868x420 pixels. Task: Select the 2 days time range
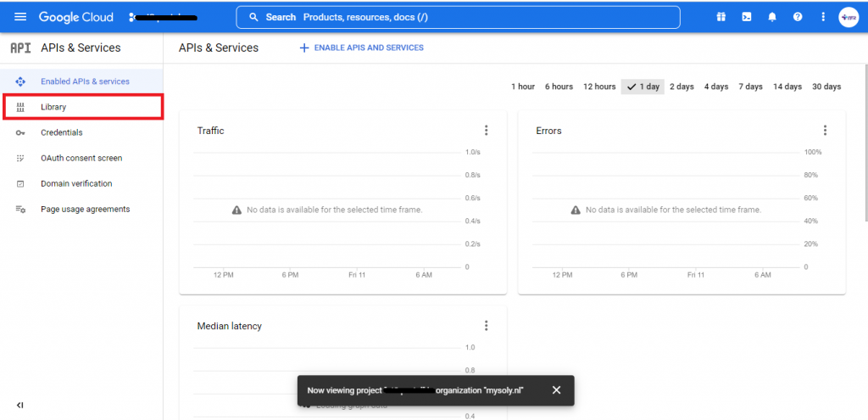pos(682,87)
